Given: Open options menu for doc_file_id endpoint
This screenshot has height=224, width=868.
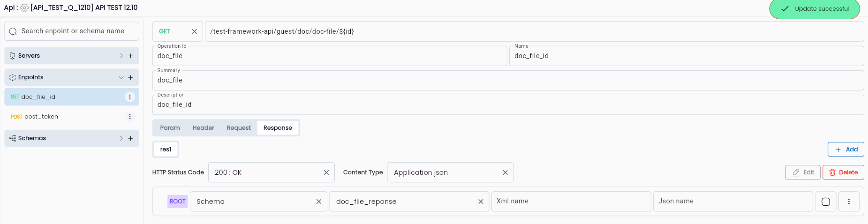Looking at the screenshot, I should pos(130,97).
